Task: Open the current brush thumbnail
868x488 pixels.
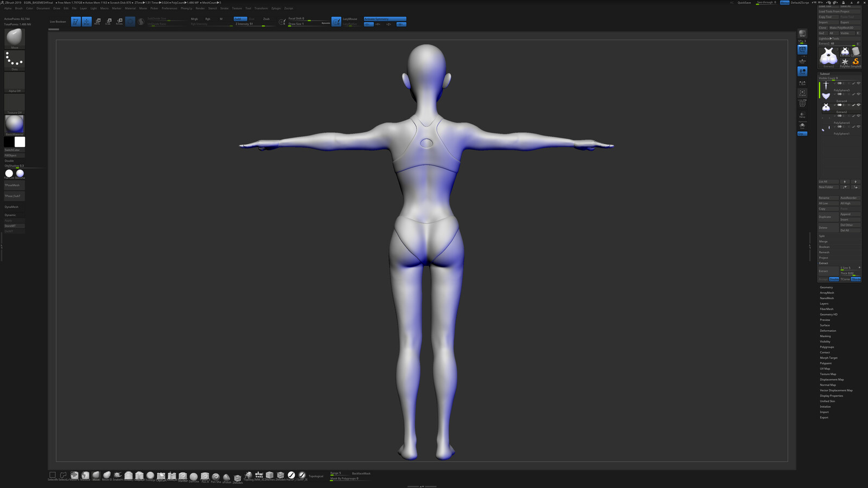Action: tap(15, 38)
